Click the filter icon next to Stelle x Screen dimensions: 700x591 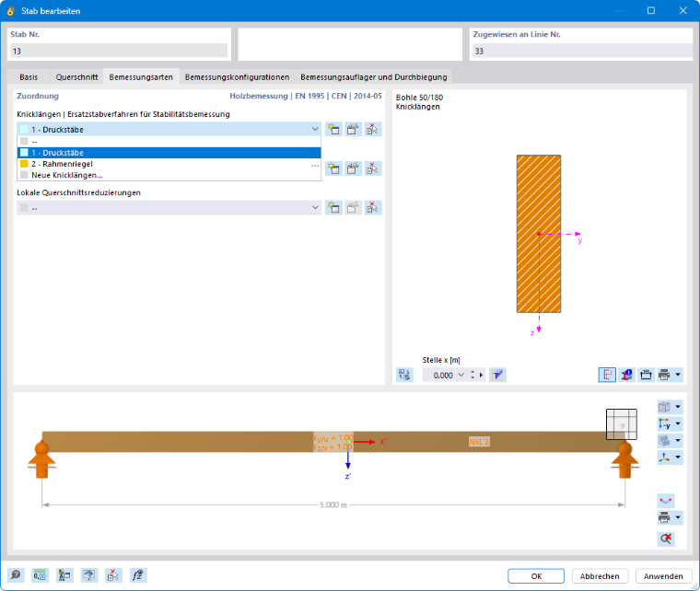(497, 375)
